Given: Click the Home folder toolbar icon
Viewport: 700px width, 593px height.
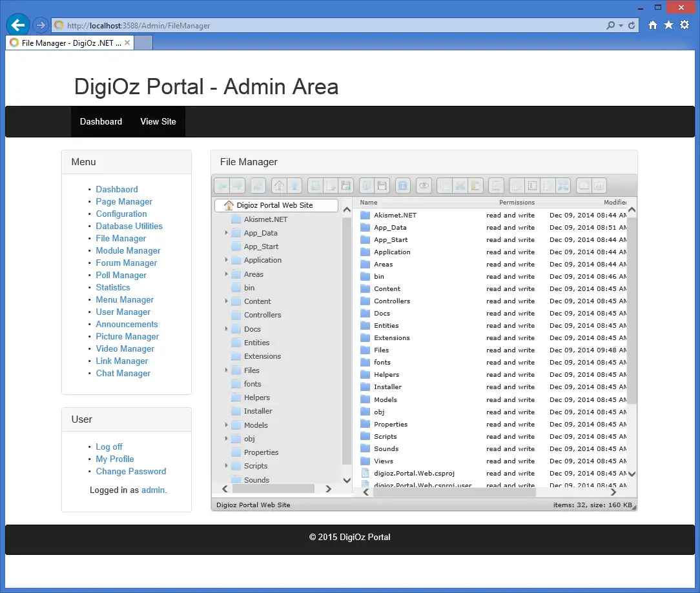Looking at the screenshot, I should click(x=280, y=186).
